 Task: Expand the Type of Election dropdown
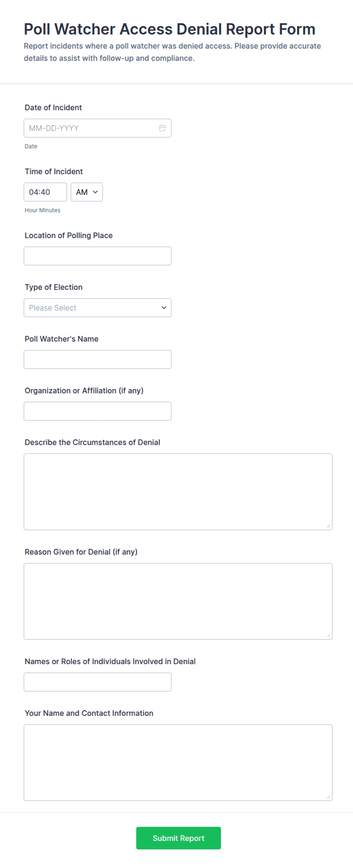coord(98,308)
